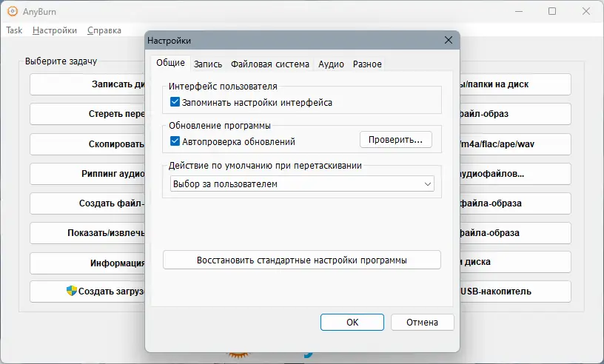Click the shield icon on Создать загрузочный button
The height and width of the screenshot is (364, 604).
[x=71, y=291]
